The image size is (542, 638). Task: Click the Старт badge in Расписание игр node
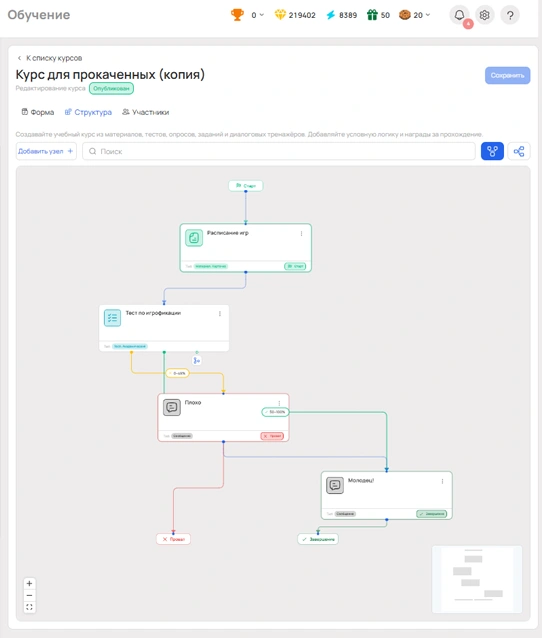[x=295, y=266]
